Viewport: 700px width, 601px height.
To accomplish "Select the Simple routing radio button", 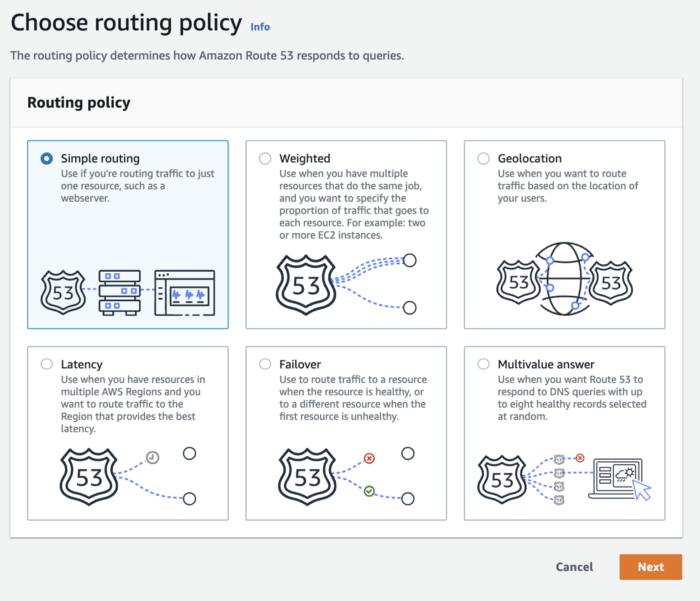I will (47, 158).
